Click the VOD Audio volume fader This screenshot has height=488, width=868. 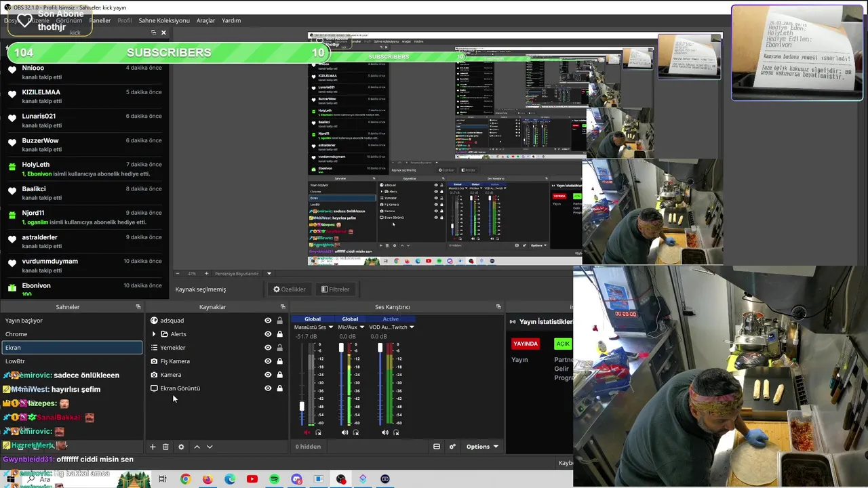380,348
